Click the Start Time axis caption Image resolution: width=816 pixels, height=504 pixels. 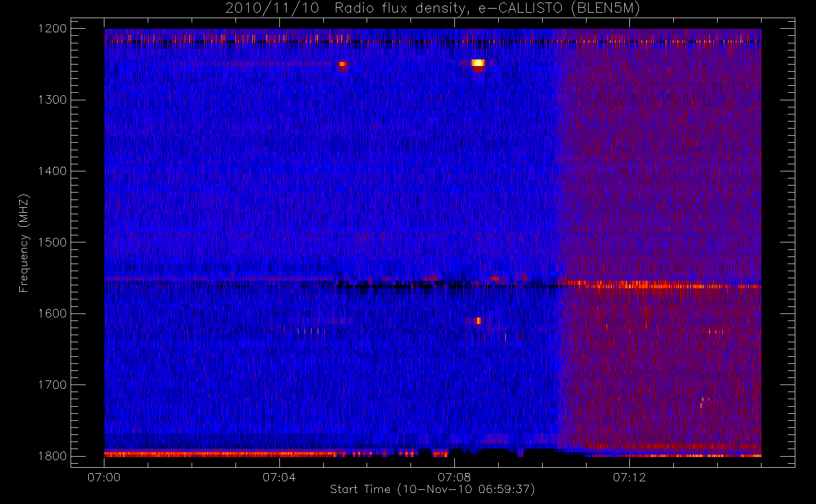432,489
